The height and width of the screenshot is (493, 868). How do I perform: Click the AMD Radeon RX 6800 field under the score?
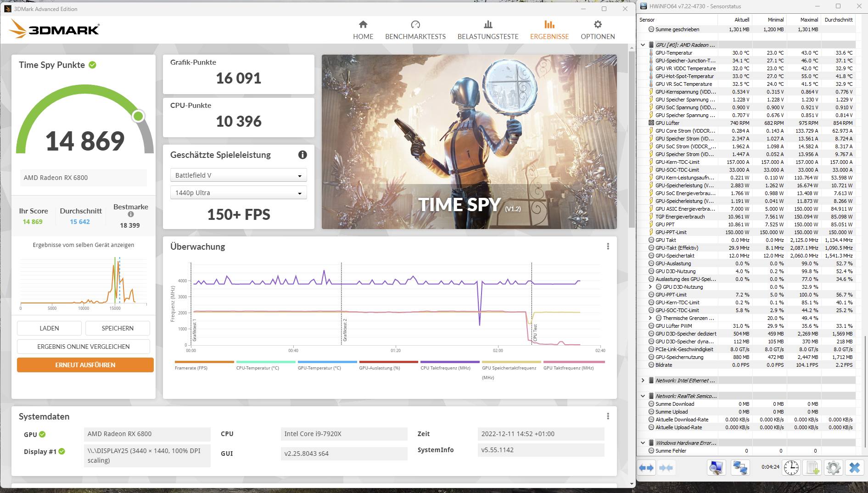[x=84, y=178]
